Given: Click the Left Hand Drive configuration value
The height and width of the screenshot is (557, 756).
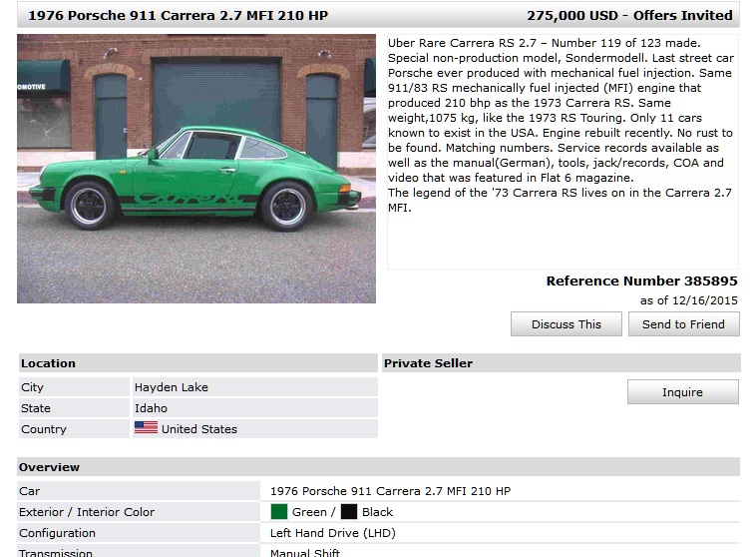Looking at the screenshot, I should pyautogui.click(x=333, y=533).
